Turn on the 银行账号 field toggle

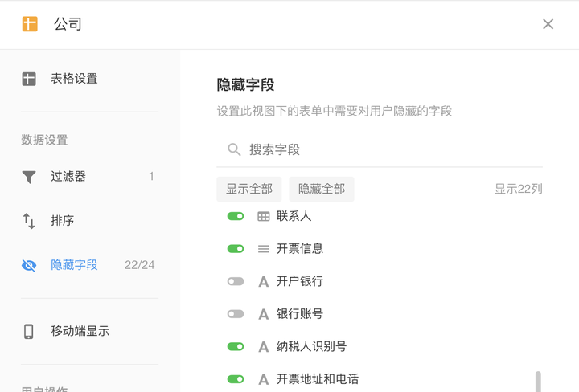click(x=236, y=314)
